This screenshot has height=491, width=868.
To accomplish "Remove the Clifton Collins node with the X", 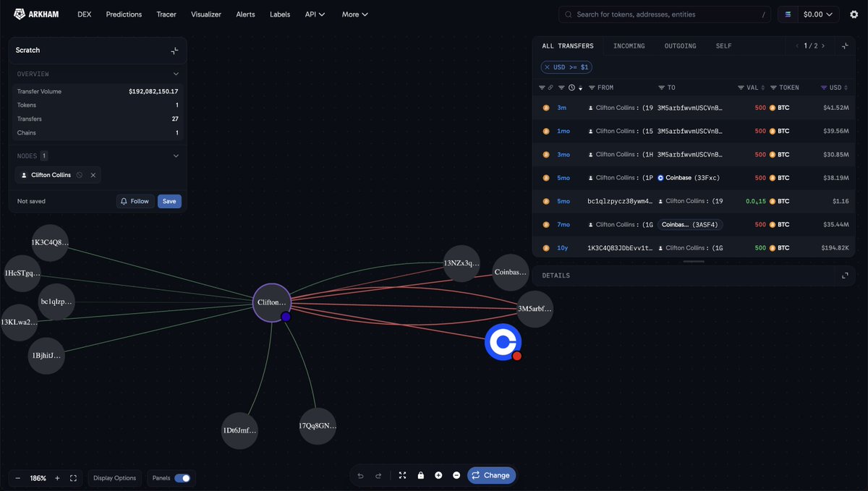I will point(93,175).
